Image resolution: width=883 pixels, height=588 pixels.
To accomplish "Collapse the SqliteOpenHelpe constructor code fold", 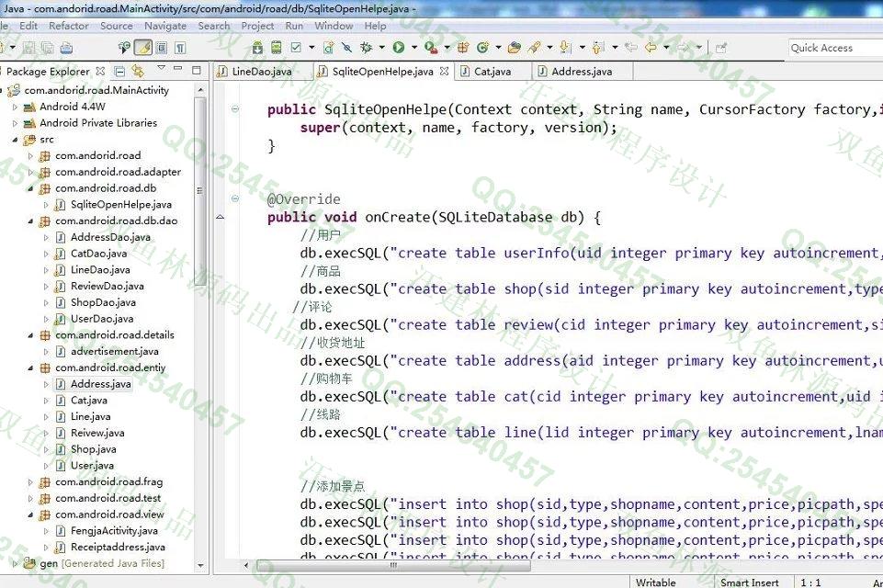I will pos(235,108).
